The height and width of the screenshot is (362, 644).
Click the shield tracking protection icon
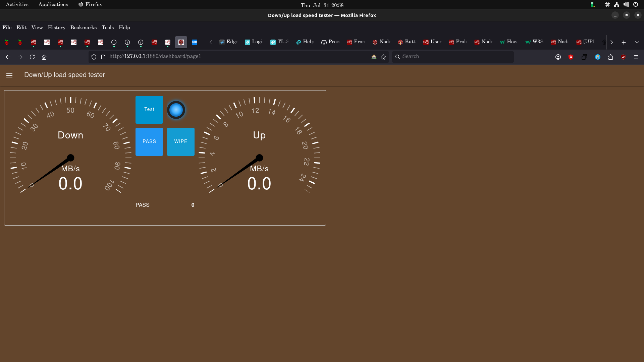coord(94,57)
